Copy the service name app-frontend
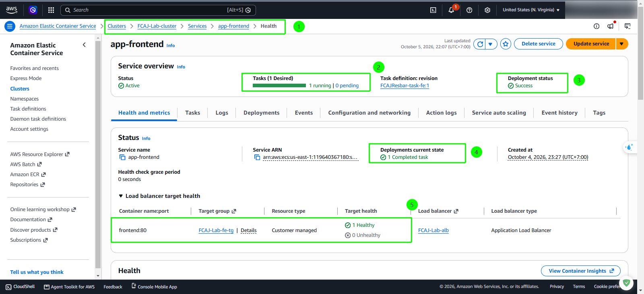Screen dimensions: 644x294 [x=122, y=157]
